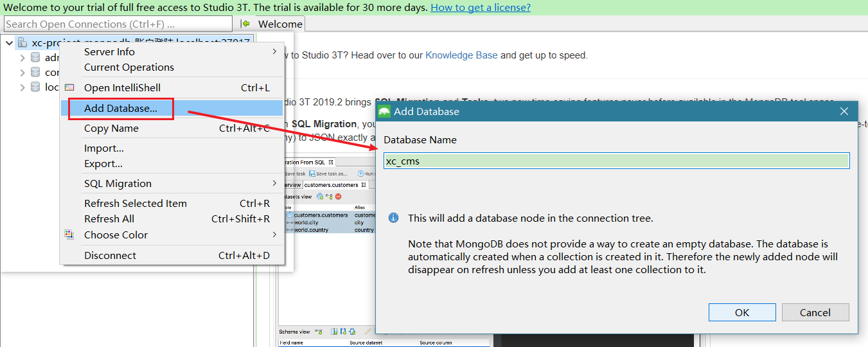Expand the loc database node
This screenshot has width=868, height=347.
click(x=22, y=87)
